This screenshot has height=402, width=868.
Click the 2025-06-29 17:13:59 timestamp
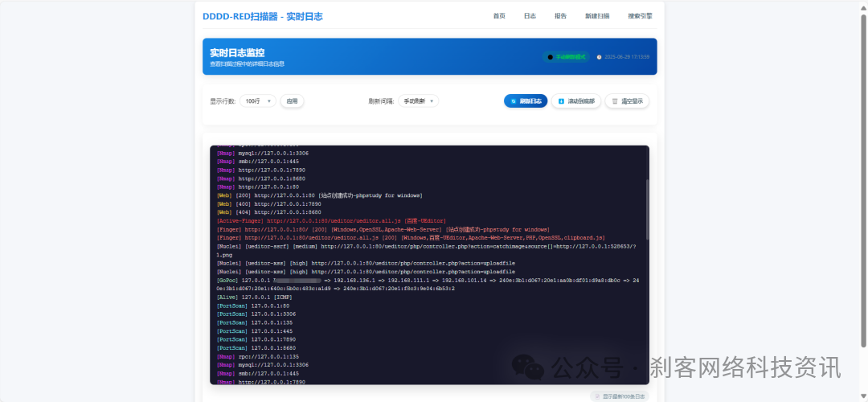(627, 57)
